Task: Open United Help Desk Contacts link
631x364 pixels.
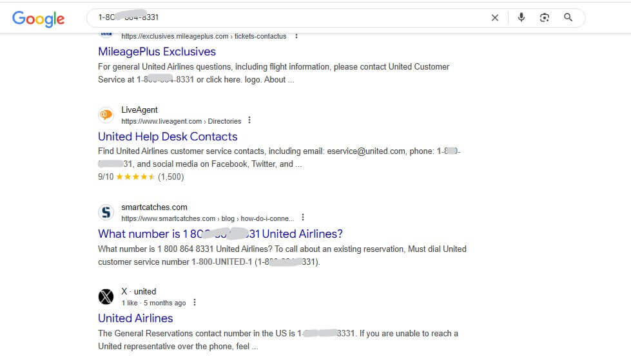Action: tap(168, 137)
